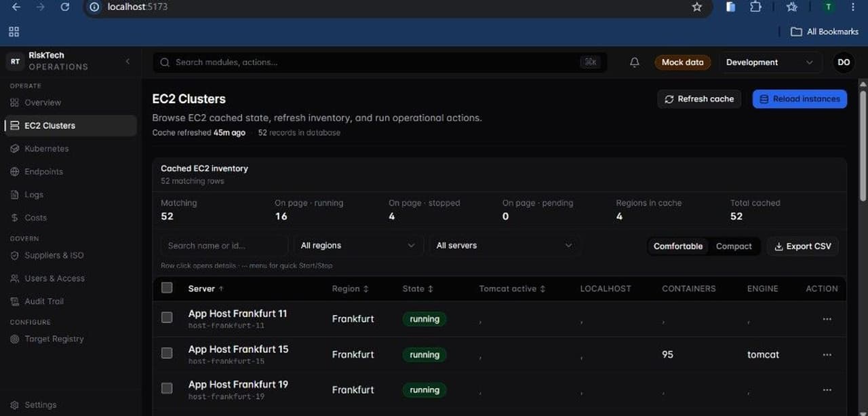This screenshot has width=868, height=416.
Task: Focus the Search name or id field
Action: (x=224, y=246)
